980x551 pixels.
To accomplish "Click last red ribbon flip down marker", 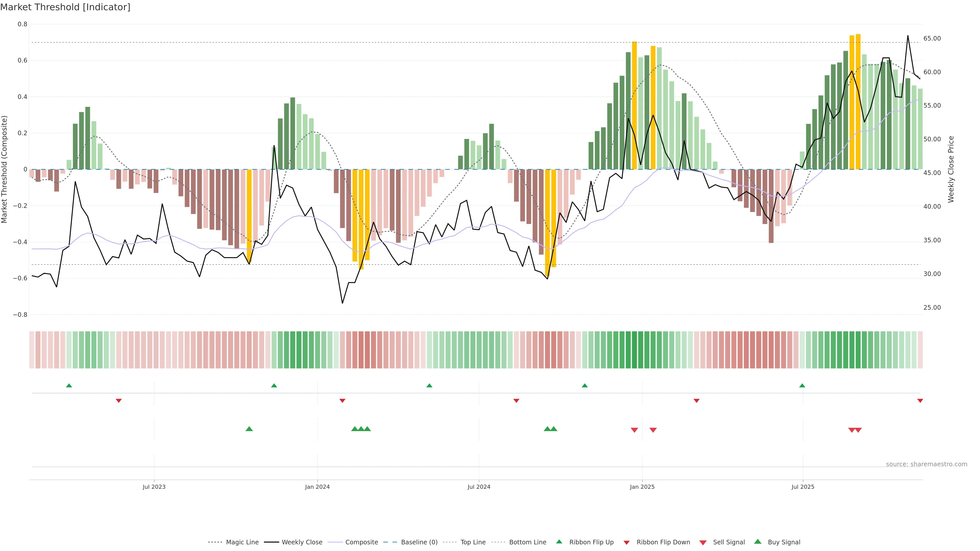I will (920, 400).
